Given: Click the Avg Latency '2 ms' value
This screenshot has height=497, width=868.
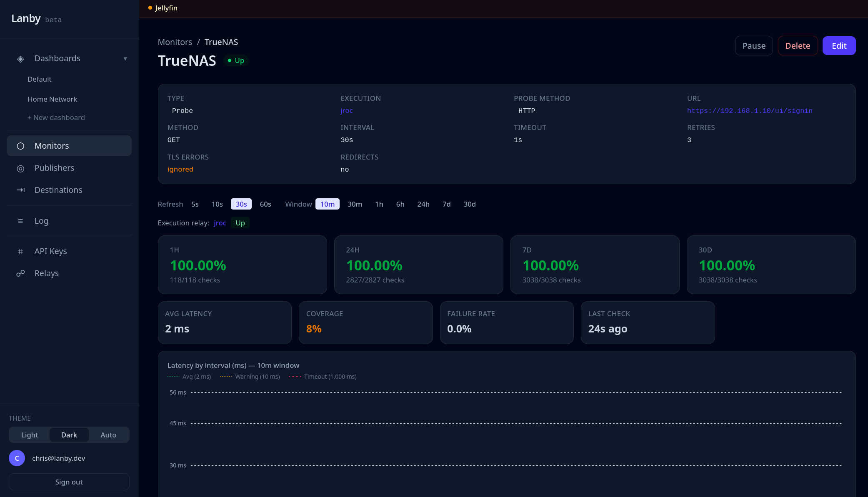Looking at the screenshot, I should coord(177,329).
